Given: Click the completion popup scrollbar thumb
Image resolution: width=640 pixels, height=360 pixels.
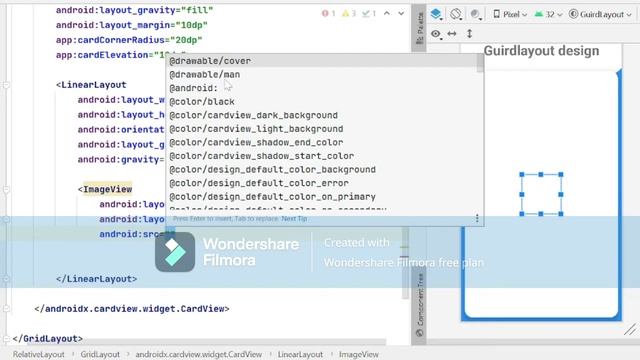Looking at the screenshot, I should pyautogui.click(x=480, y=63).
